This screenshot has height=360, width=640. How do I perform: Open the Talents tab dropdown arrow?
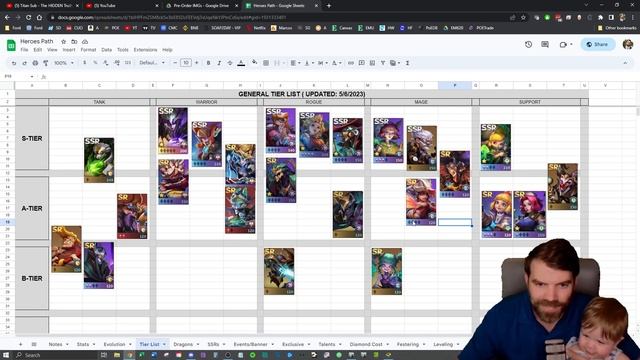340,344
